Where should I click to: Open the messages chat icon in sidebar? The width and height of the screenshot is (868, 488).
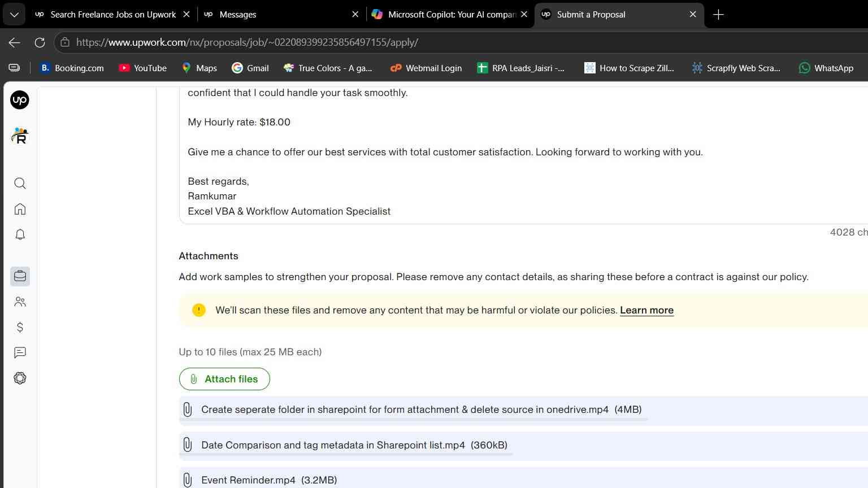20,353
